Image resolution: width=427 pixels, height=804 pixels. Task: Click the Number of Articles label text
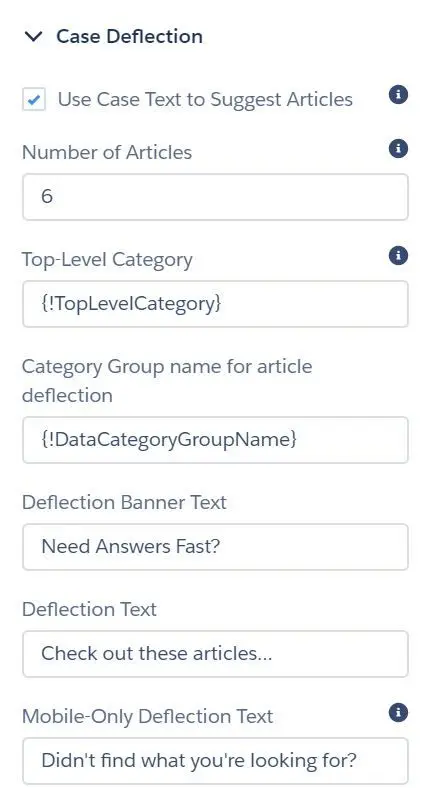tap(107, 152)
